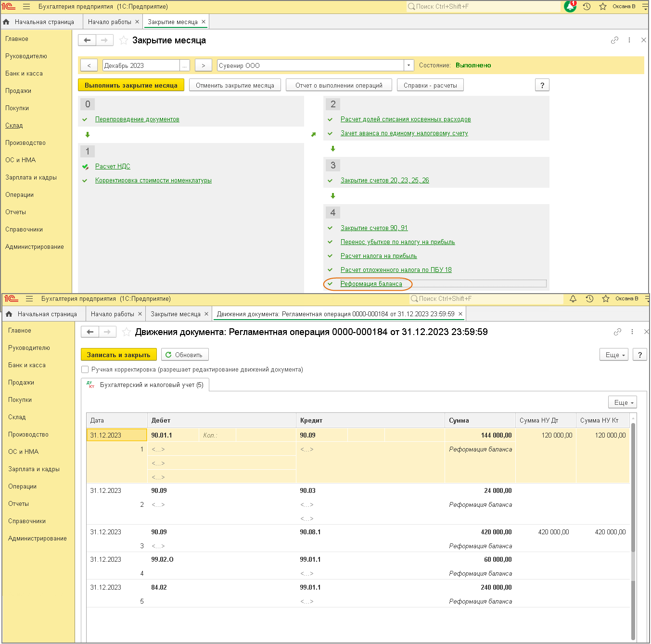Viewport: 651px width, 644px height.
Task: Click the 1C logo in top window
Action: point(9,7)
